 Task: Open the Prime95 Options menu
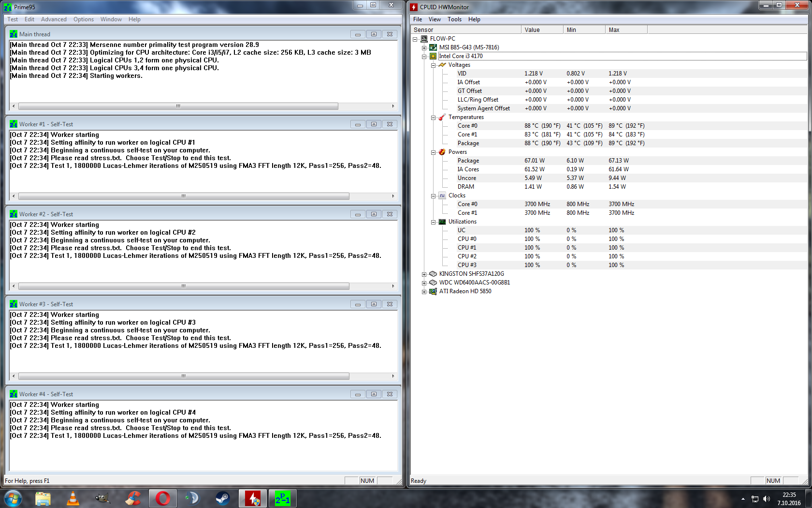coord(84,19)
